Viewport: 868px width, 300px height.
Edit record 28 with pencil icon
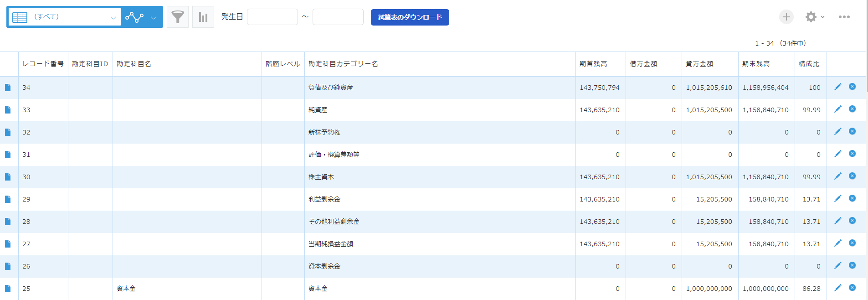click(x=837, y=221)
